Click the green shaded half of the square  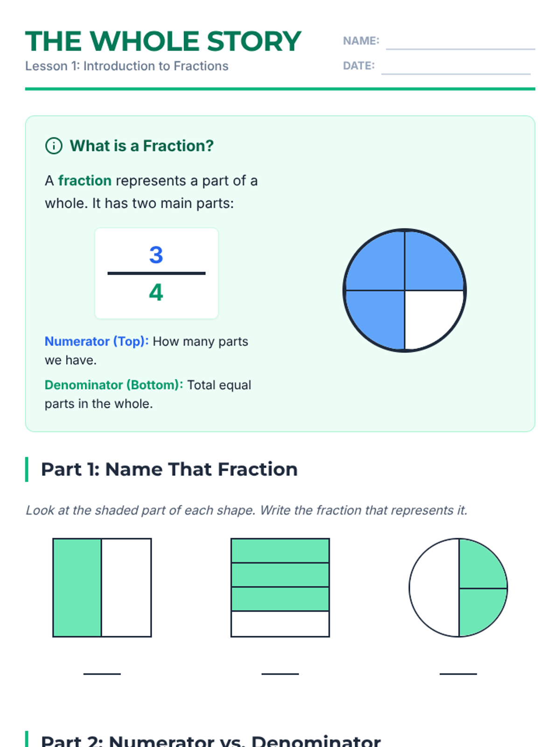click(77, 587)
